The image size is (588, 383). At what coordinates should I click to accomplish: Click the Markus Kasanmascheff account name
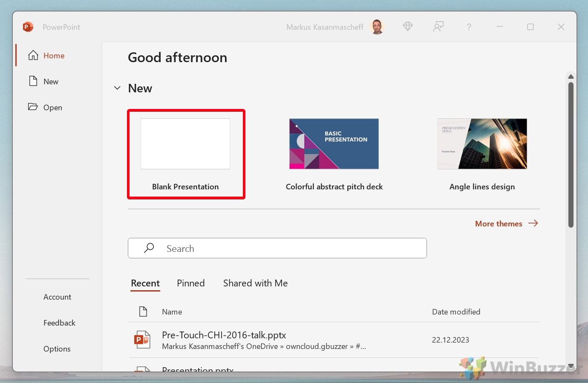[x=325, y=27]
